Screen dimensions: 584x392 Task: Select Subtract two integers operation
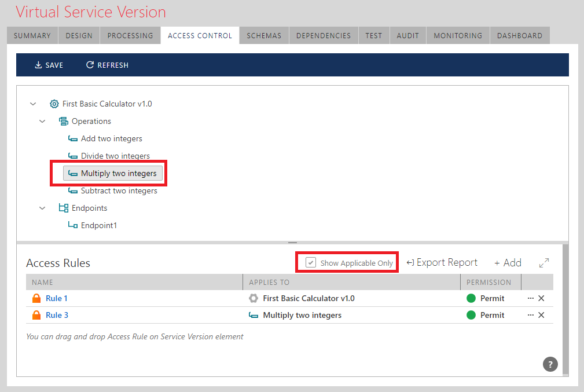coord(119,191)
